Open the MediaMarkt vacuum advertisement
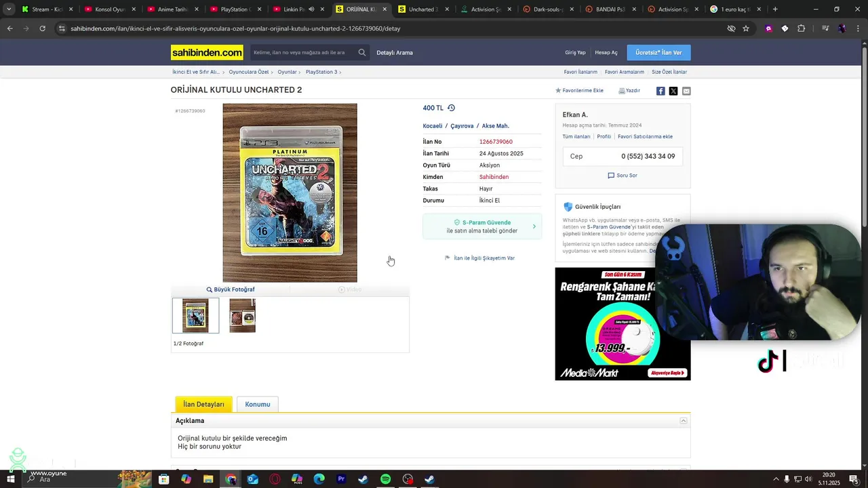The width and height of the screenshot is (868, 488). [x=623, y=324]
